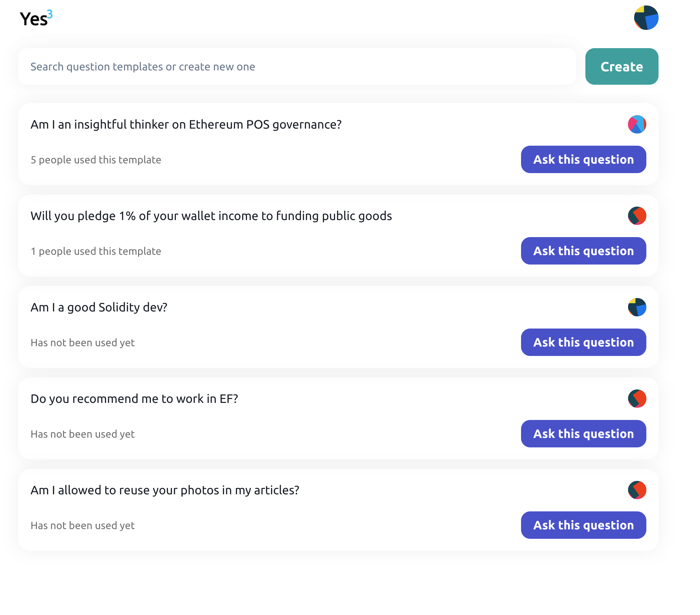Click the yellow-blue pie icon next to Solidity question
The height and width of the screenshot is (615, 700).
point(636,307)
